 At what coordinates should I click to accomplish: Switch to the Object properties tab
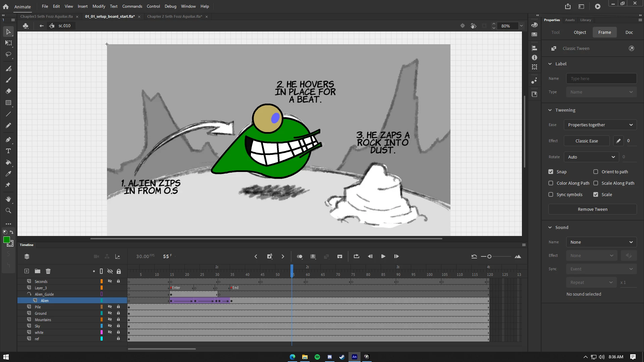pyautogui.click(x=580, y=32)
